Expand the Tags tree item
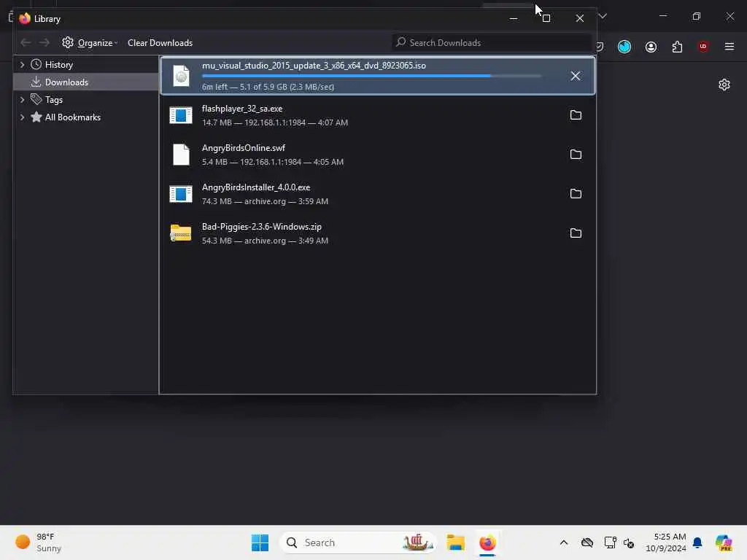The height and width of the screenshot is (560, 747). 22,99
